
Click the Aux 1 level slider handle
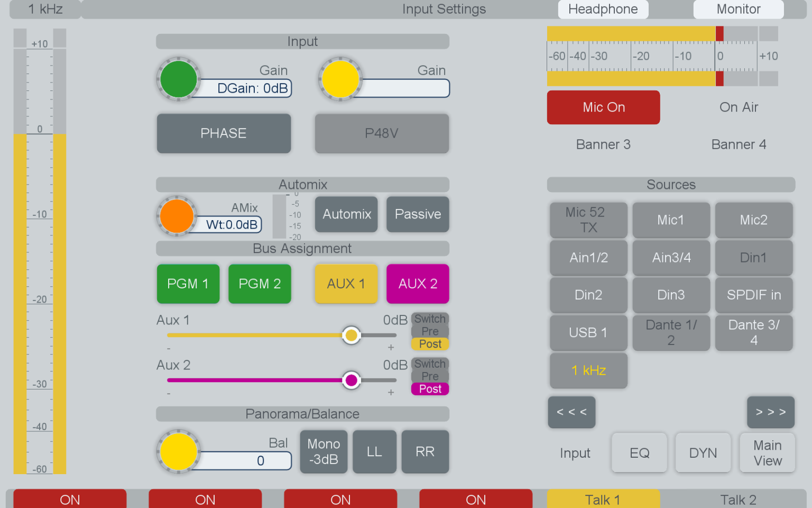351,335
